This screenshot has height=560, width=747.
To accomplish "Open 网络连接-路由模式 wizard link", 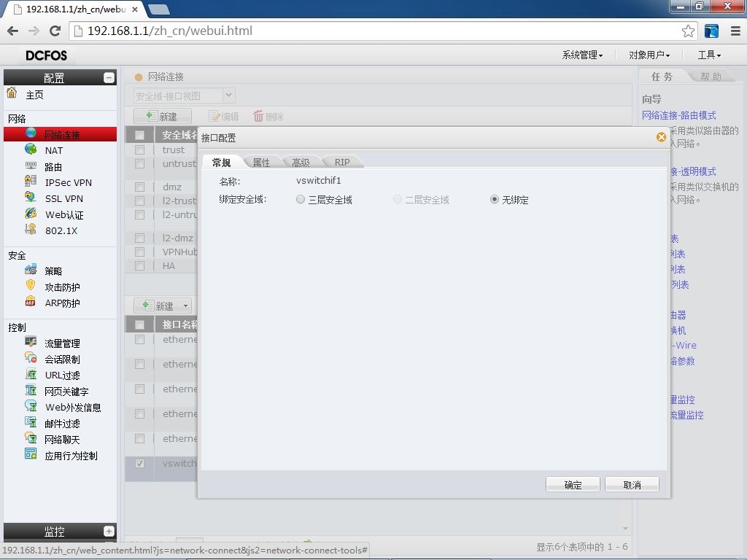I will 679,115.
